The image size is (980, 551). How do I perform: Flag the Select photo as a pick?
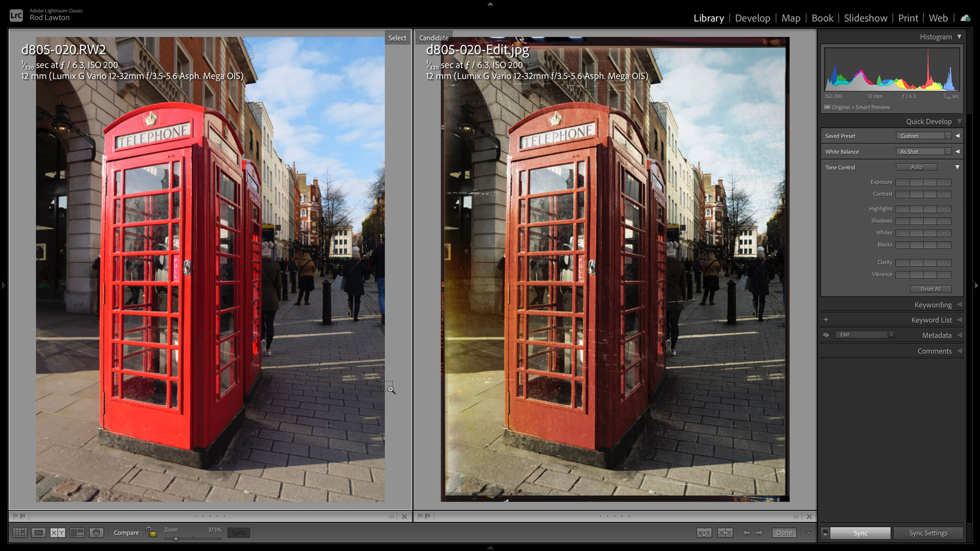[16, 517]
